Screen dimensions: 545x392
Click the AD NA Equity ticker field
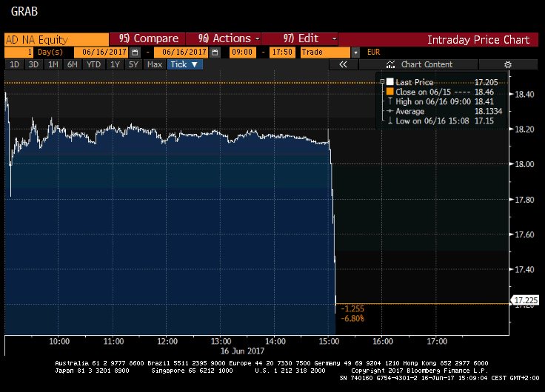tap(57, 39)
